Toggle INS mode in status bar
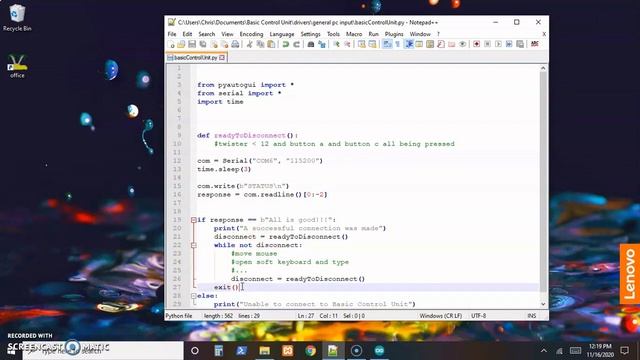Image resolution: width=640 pixels, height=360 pixels. (531, 316)
